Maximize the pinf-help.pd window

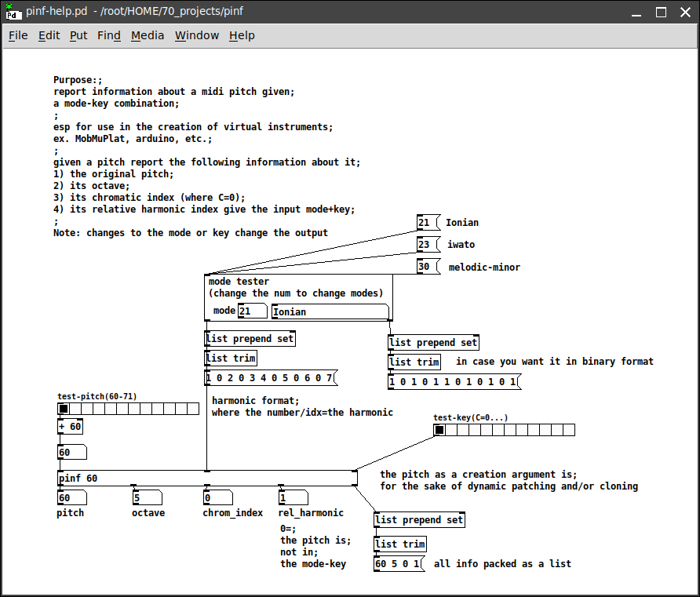pos(662,12)
